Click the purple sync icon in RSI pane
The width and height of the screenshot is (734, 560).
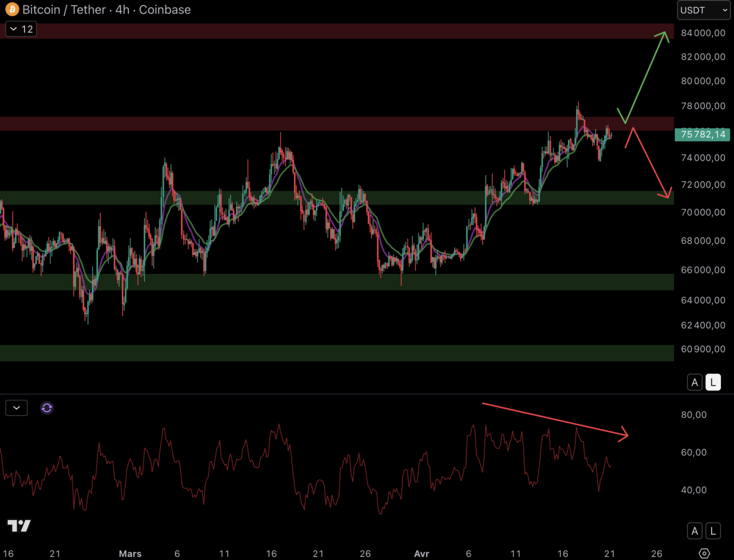[47, 408]
